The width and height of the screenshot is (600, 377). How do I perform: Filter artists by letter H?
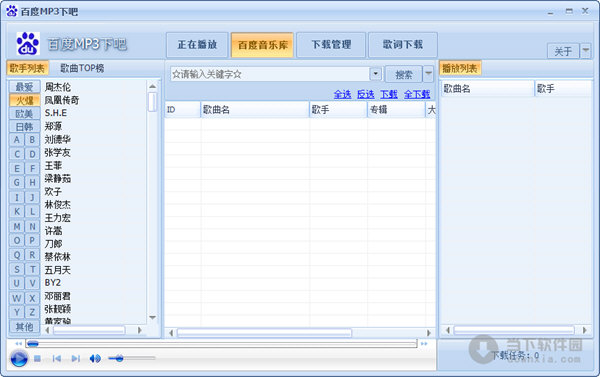click(33, 183)
